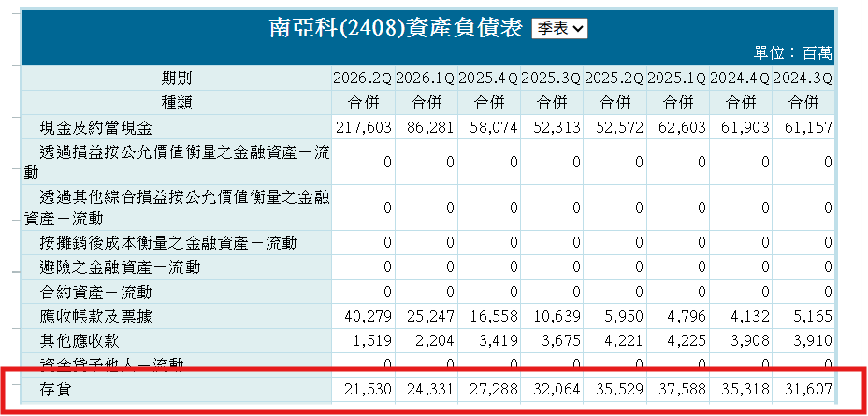Select cash value 61,903

pos(745,128)
